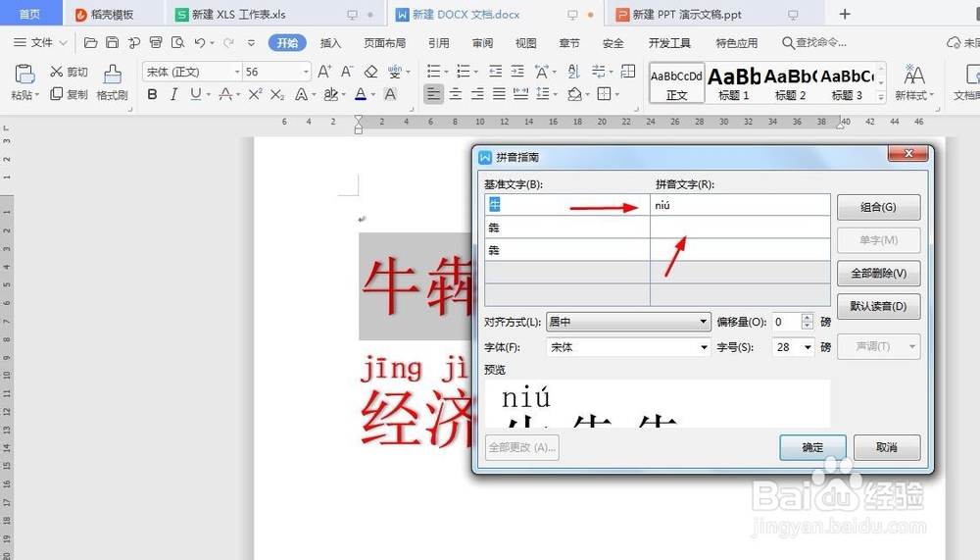The width and height of the screenshot is (980, 560).
Task: Cancel dialog with 取消 button
Action: click(x=887, y=447)
